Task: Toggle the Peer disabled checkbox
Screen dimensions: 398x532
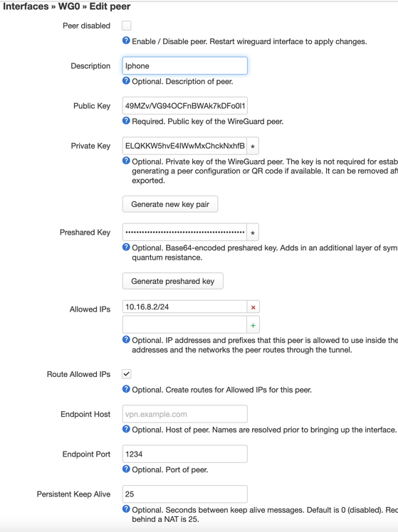Action: pos(126,26)
